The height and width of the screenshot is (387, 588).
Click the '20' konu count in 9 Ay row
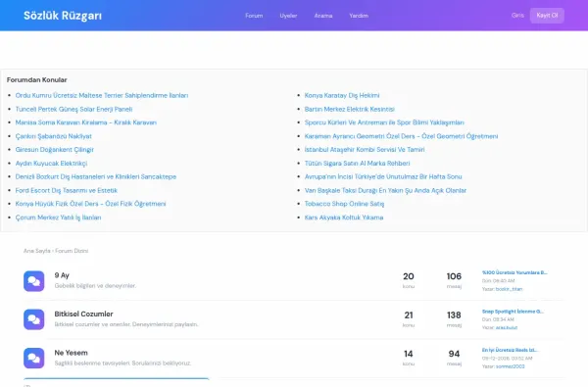tap(409, 276)
